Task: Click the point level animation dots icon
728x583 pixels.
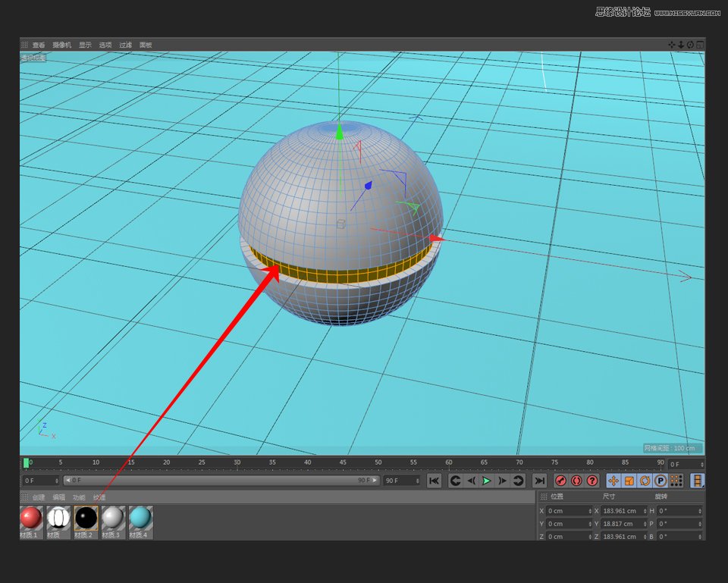Action: pos(676,481)
